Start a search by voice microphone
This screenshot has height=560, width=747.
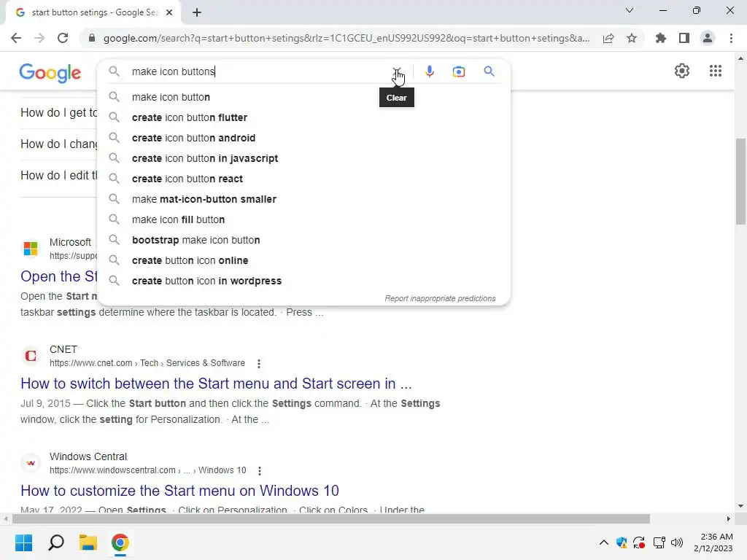coord(429,71)
